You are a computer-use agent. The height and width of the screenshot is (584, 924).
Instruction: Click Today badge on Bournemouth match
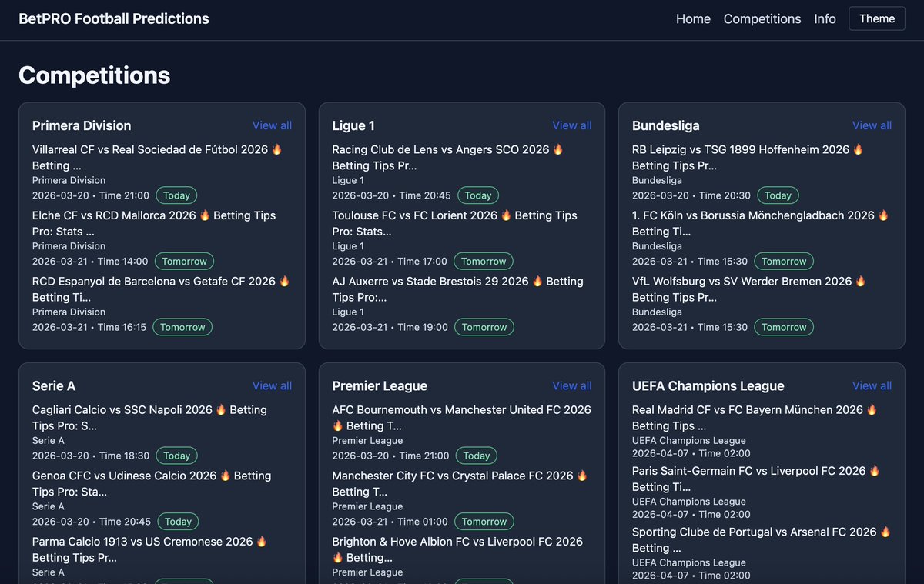pos(477,456)
